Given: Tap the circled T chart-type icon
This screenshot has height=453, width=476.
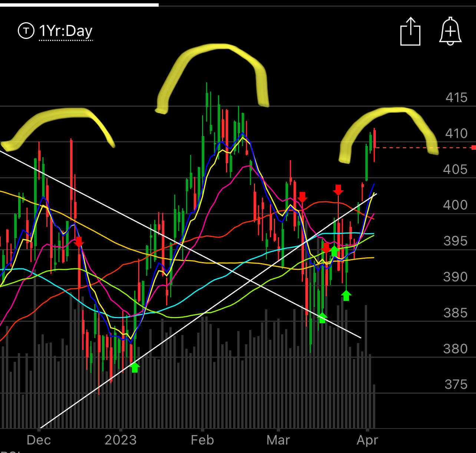Looking at the screenshot, I should [26, 31].
